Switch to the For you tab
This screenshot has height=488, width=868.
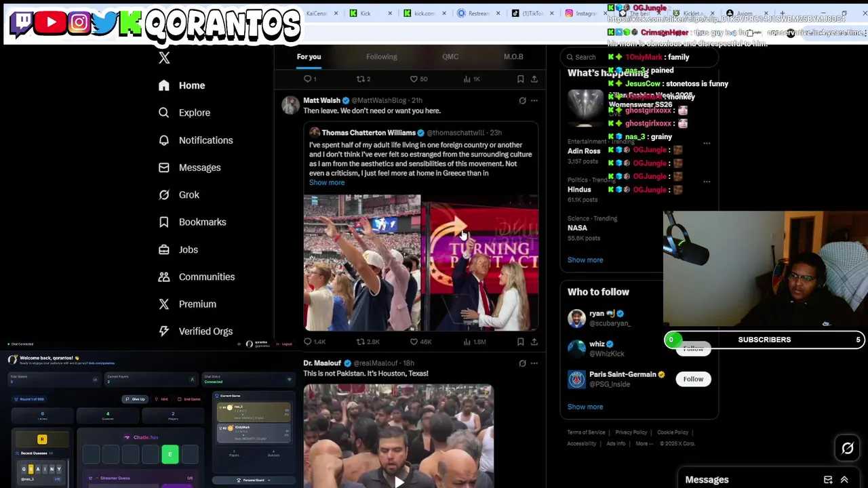pos(309,57)
